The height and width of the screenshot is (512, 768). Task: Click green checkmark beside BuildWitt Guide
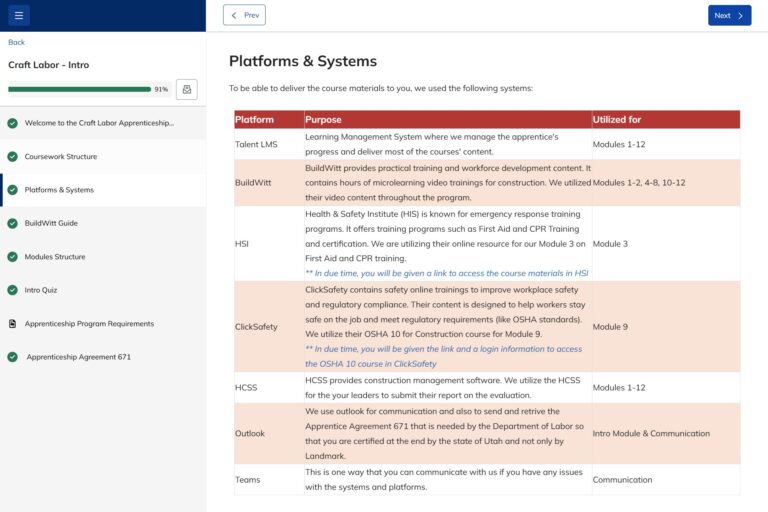[13, 223]
